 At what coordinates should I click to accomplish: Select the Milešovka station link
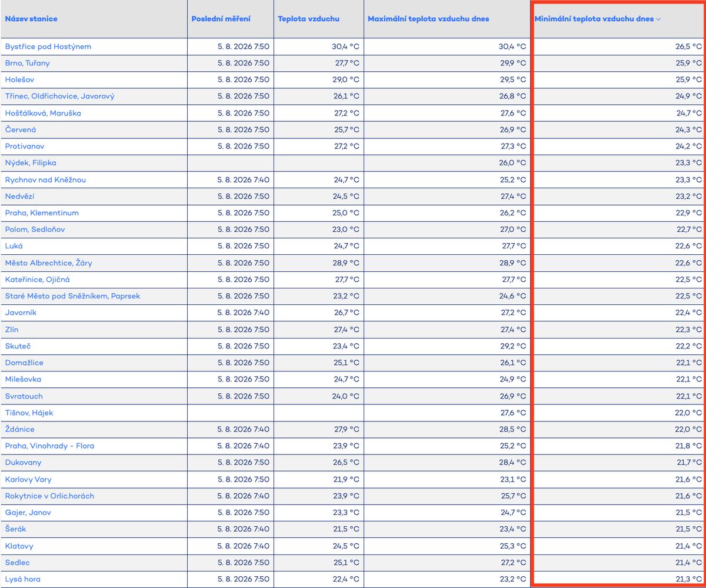point(23,379)
